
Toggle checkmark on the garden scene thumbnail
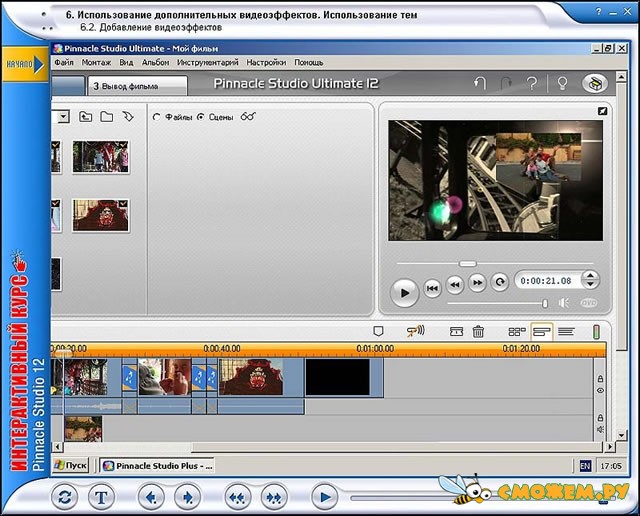click(124, 145)
